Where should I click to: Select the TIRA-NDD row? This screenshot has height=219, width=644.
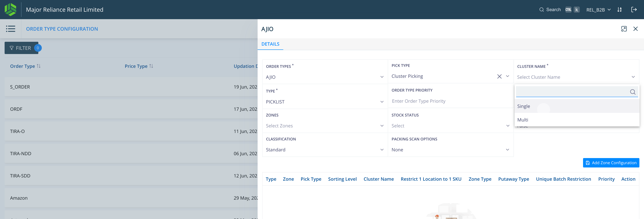pyautogui.click(x=131, y=153)
